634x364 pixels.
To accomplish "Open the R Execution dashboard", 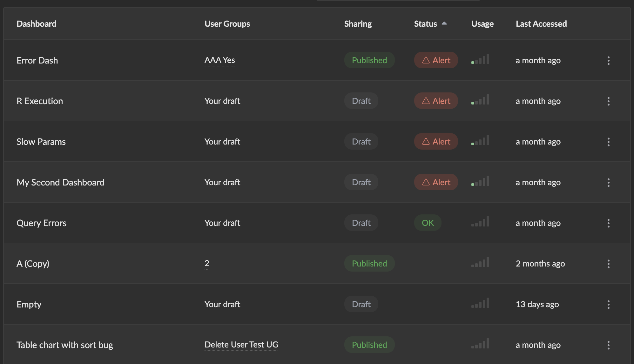I will click(40, 101).
